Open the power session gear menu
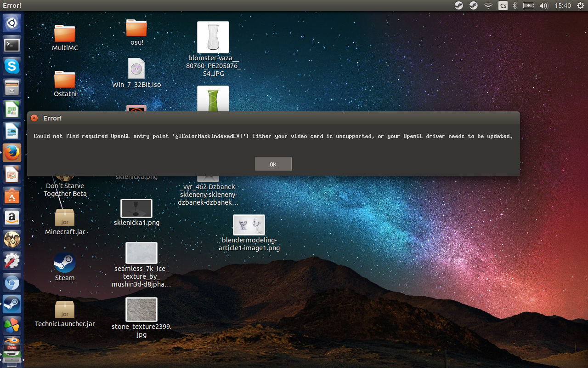 580,6
